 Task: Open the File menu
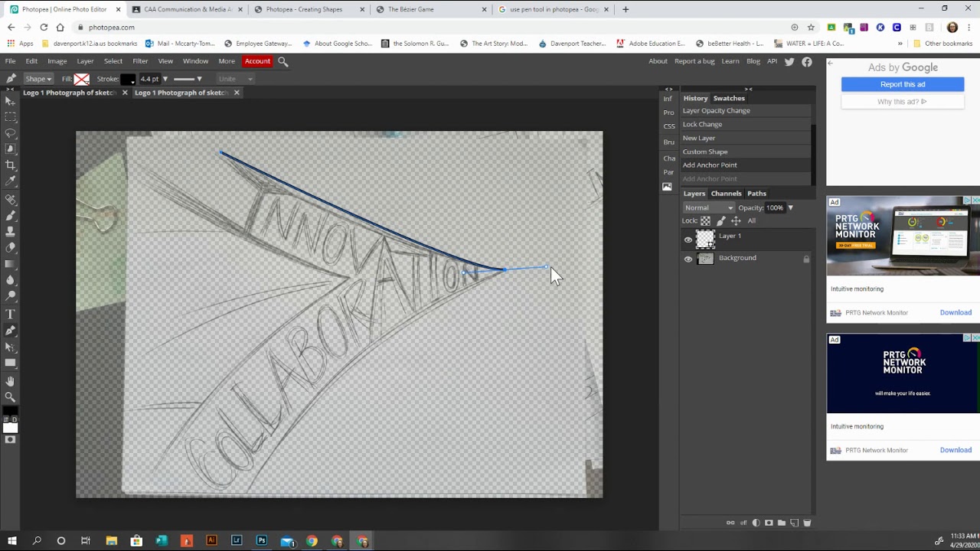tap(11, 61)
